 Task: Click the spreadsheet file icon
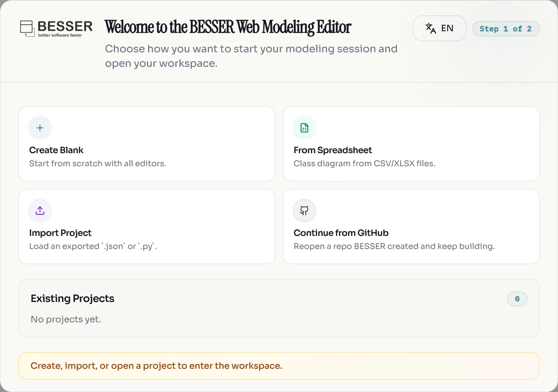(x=304, y=128)
